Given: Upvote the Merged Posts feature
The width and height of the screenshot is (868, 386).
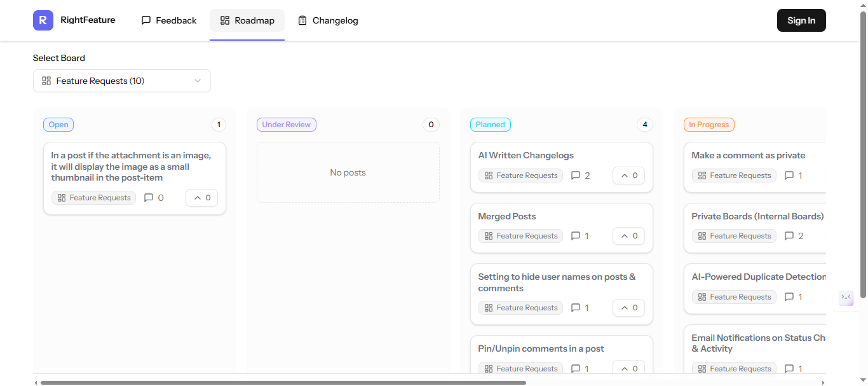Looking at the screenshot, I should 628,235.
